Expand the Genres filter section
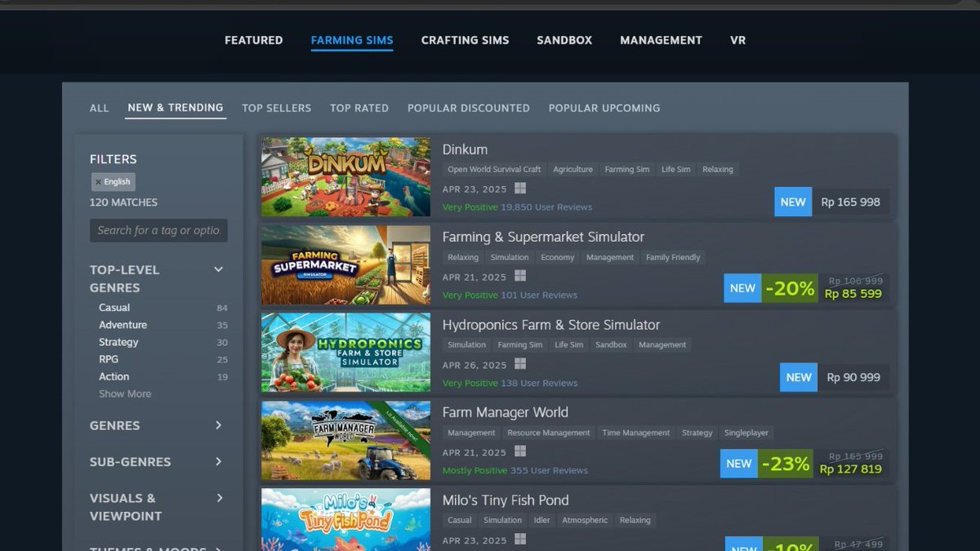980x551 pixels. pyautogui.click(x=218, y=425)
